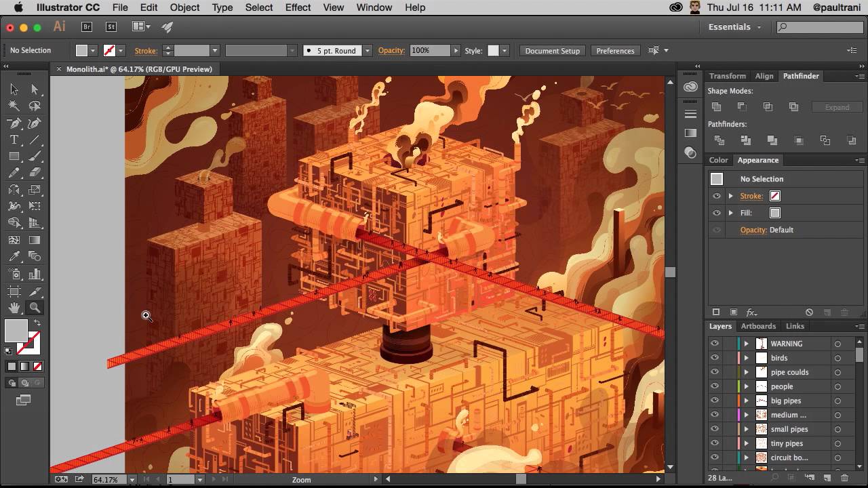Screen dimensions: 868x488
Task: Click the Minus Front shape mode icon
Action: pos(742,107)
